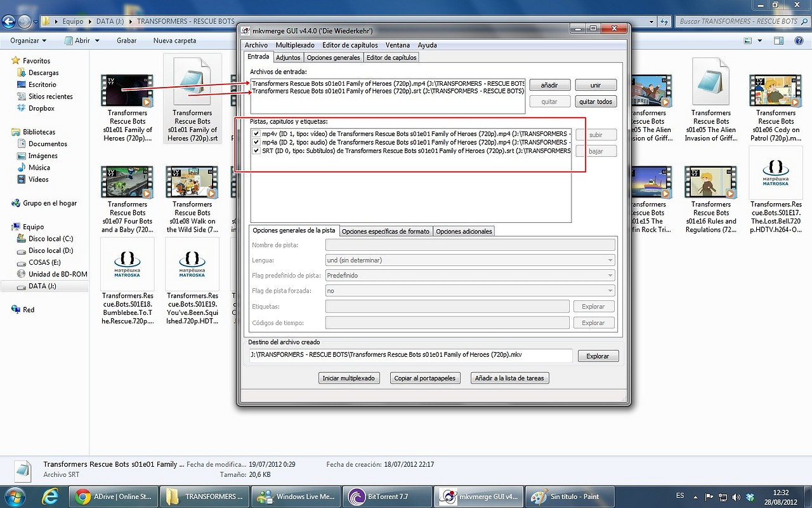Screen dimensions: 812x508
Task: Switch to Paint Sin título taskbar item
Action: (x=570, y=497)
